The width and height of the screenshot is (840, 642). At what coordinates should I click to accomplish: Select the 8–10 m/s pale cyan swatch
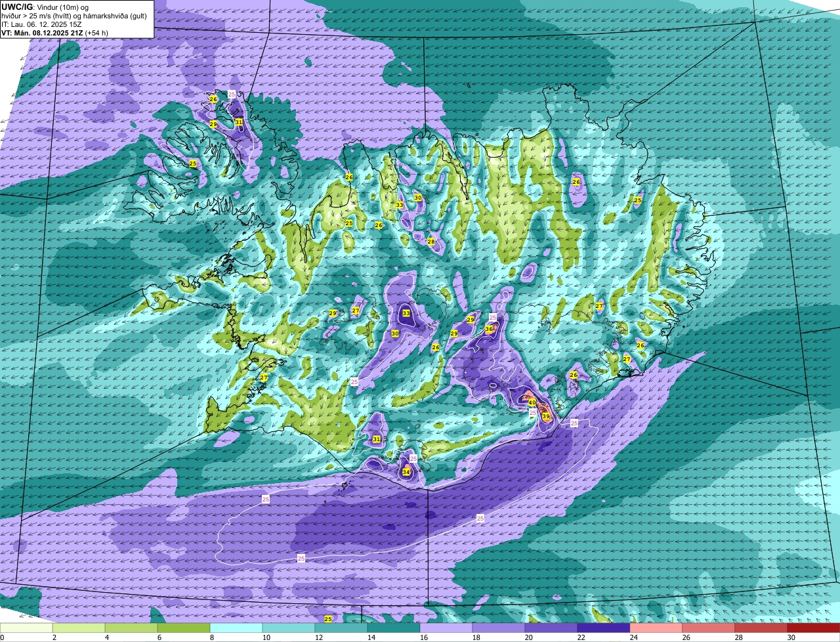[236, 628]
